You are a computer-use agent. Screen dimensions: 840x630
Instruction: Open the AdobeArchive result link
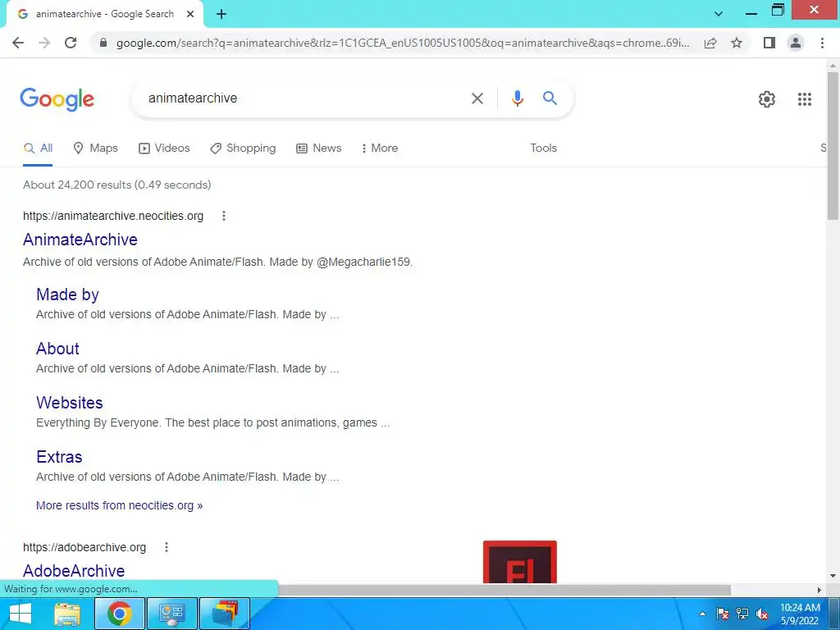pyautogui.click(x=74, y=571)
